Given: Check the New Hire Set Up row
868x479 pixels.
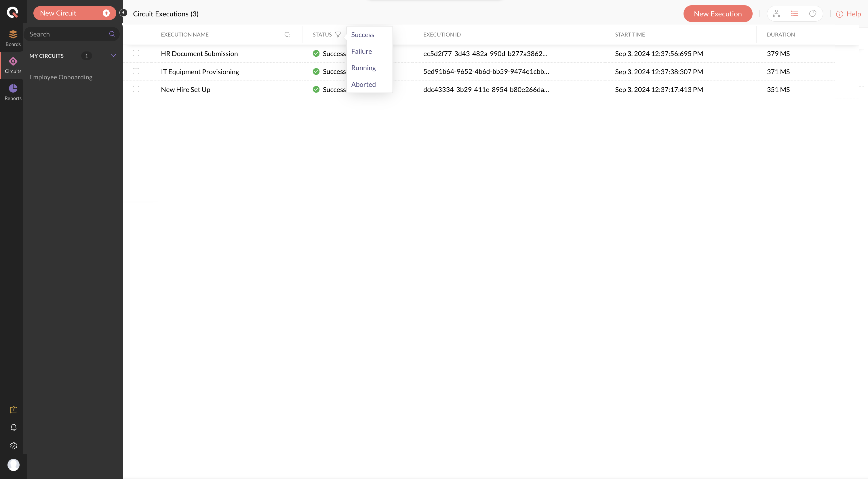Looking at the screenshot, I should pyautogui.click(x=136, y=89).
